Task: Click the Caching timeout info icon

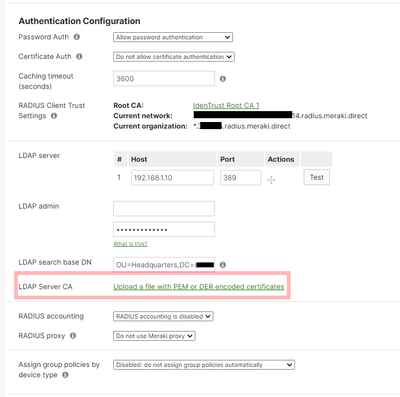Action: coord(223,79)
